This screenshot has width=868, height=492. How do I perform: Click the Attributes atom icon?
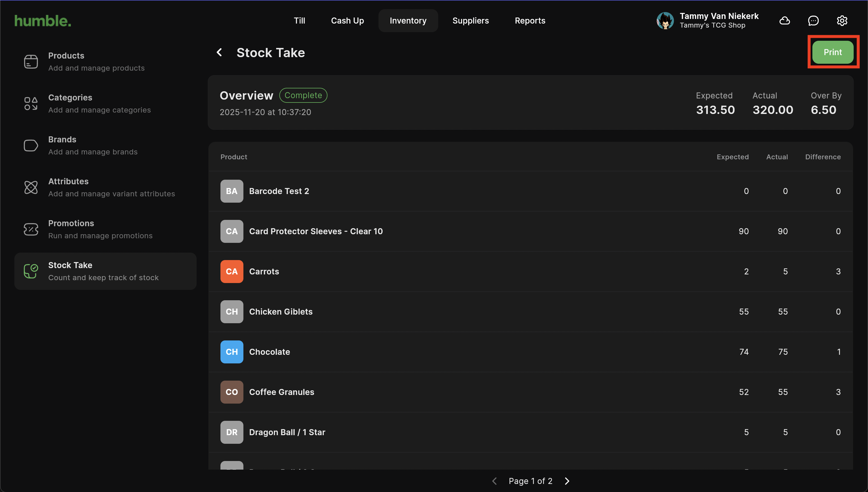coord(31,187)
